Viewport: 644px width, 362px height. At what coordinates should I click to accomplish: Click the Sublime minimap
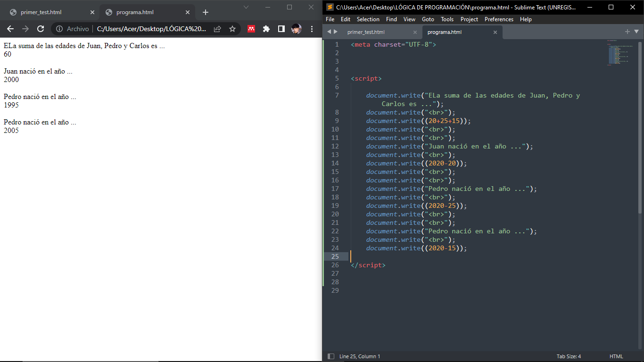pos(620,54)
